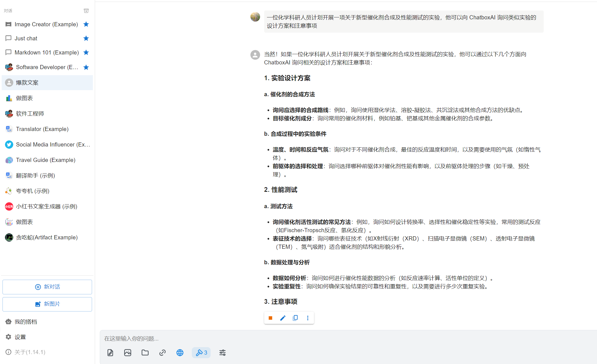597x364 pixels.
Task: Open the folder attachment icon
Action: tap(145, 353)
